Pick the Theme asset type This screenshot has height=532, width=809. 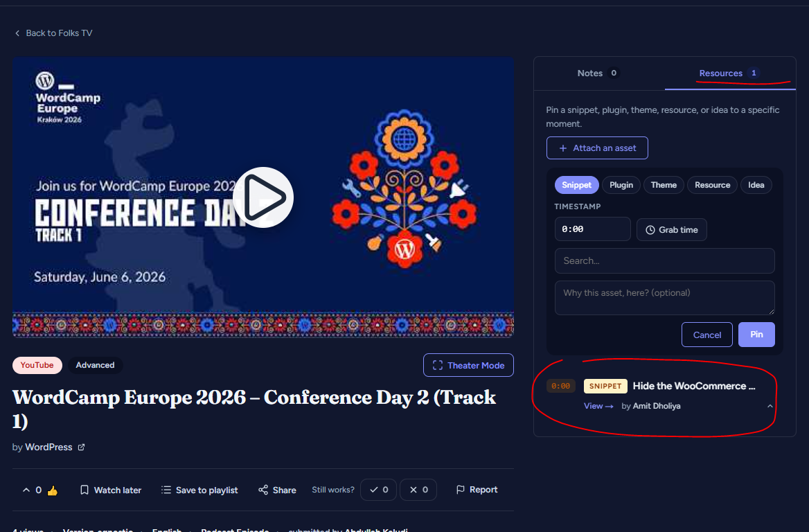664,185
